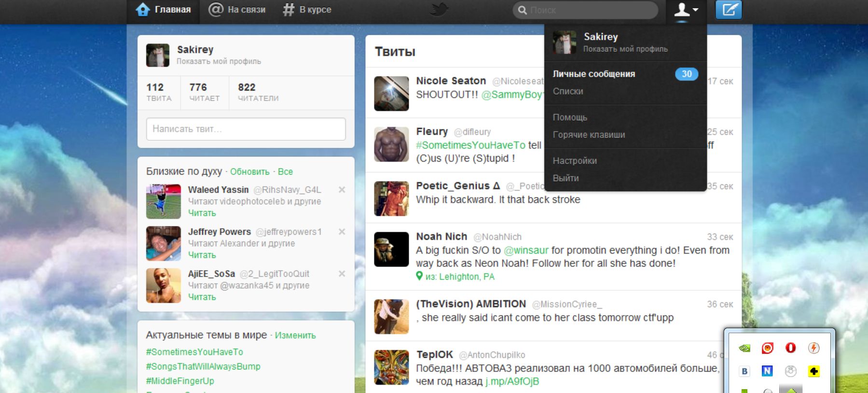Viewport: 868px width, 393px height.
Task: Click Читать to follow Waleed Yassin
Action: pos(202,213)
